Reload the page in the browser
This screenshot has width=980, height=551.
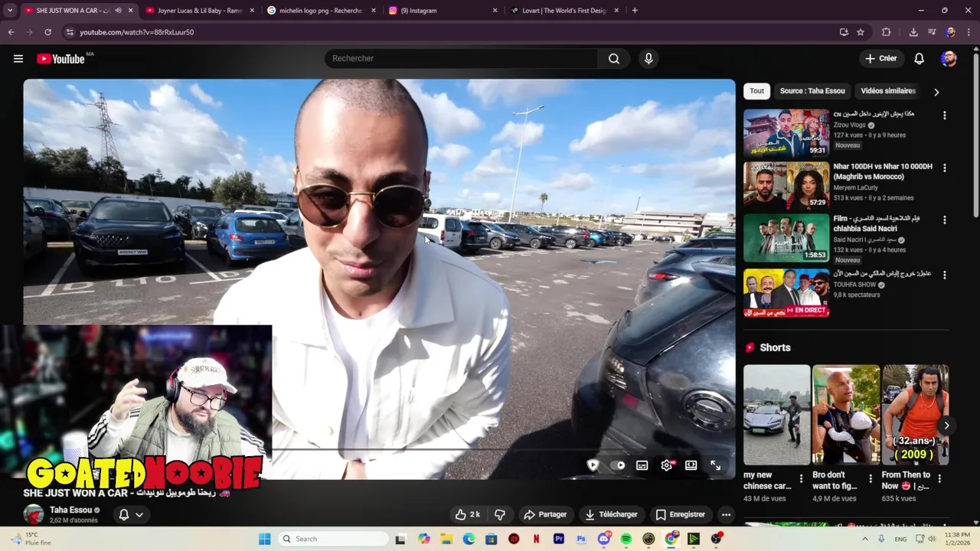pyautogui.click(x=47, y=32)
